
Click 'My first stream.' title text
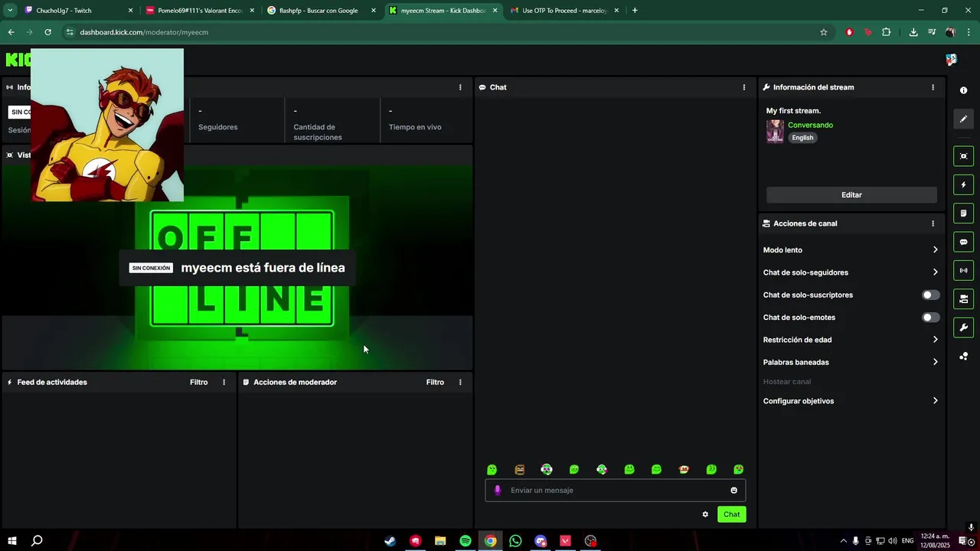coord(793,111)
